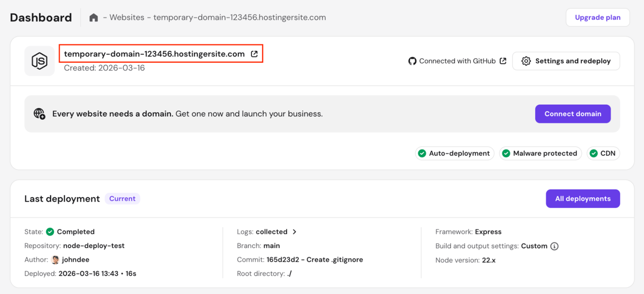Click Created: 2026-03-16 text
This screenshot has height=294, width=644.
[104, 68]
